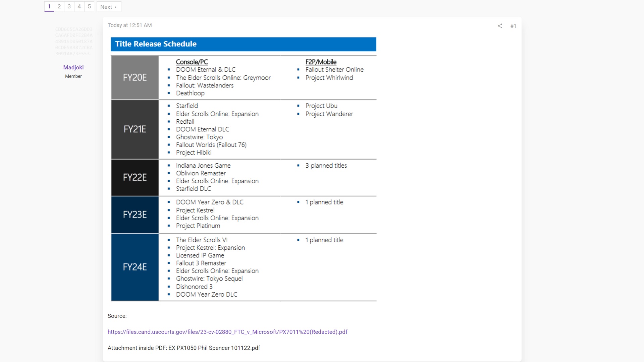
Task: Go to page 3 of the thread
Action: (69, 7)
